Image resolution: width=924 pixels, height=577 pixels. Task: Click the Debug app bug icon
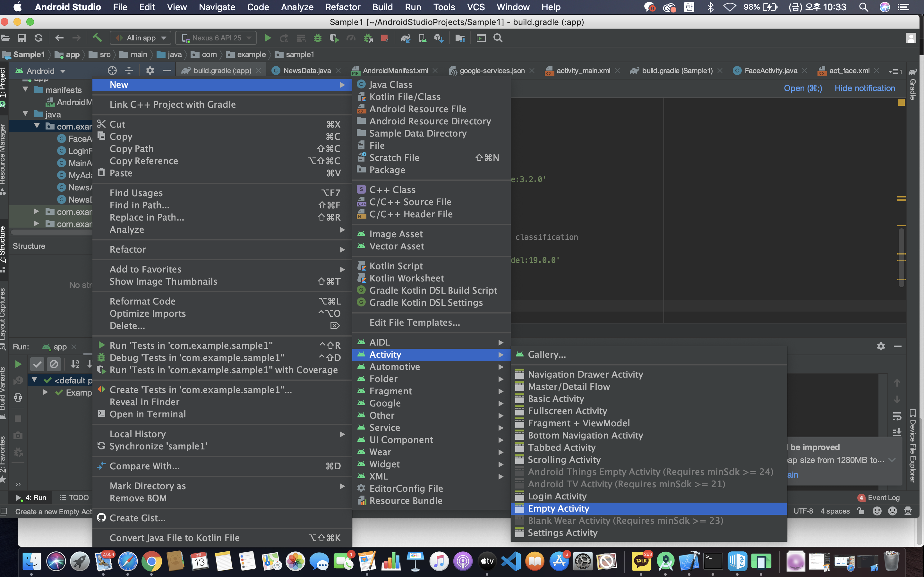click(x=317, y=38)
